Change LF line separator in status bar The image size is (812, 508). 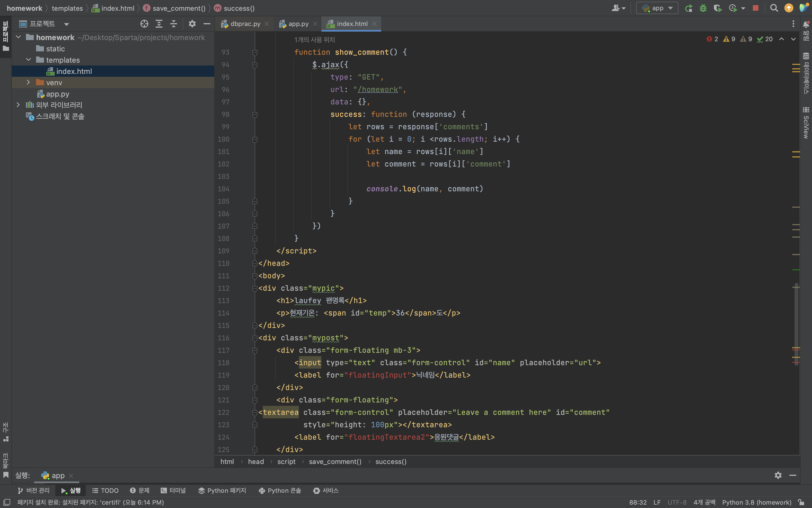coord(657,502)
